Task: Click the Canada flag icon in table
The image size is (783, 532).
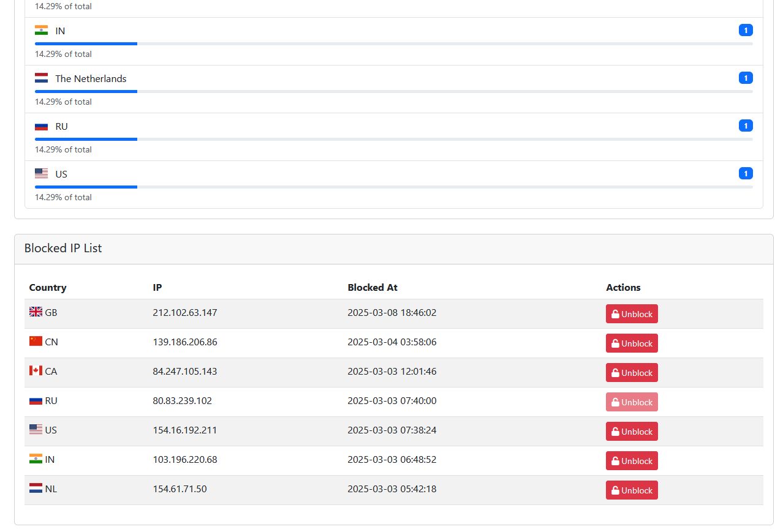Action: coord(36,371)
